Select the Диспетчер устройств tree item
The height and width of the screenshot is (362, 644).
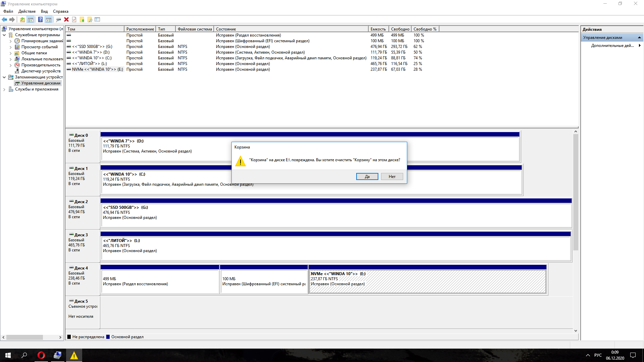[x=41, y=71]
